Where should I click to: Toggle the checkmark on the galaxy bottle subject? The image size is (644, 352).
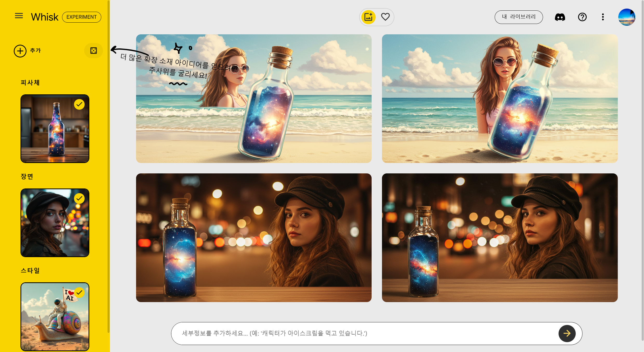79,105
